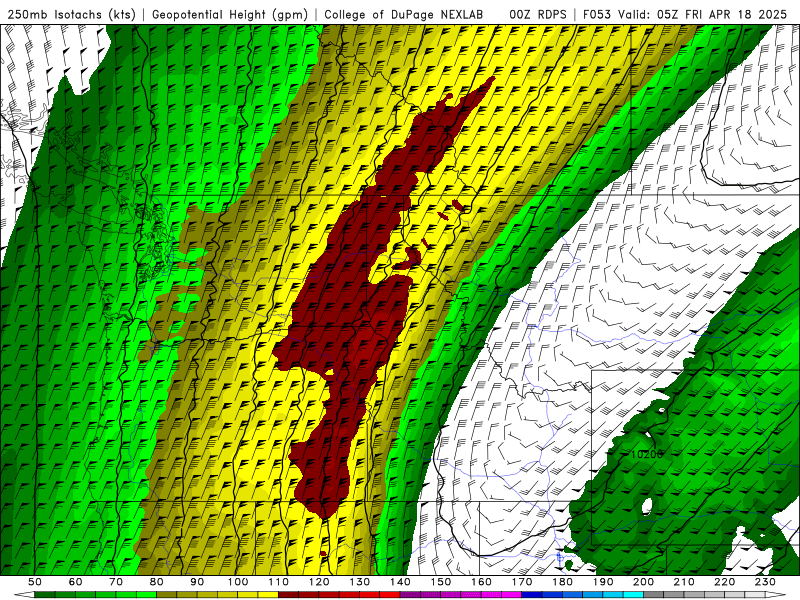Viewport: 800px width, 600px height.
Task: Click the '100' value on the color scale
Action: 238,582
